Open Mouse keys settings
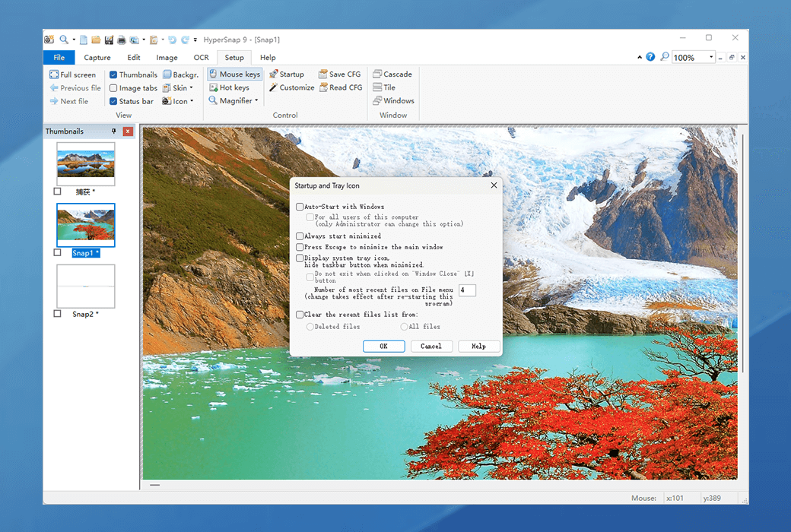Screen dimensions: 791x532 (x=234, y=74)
